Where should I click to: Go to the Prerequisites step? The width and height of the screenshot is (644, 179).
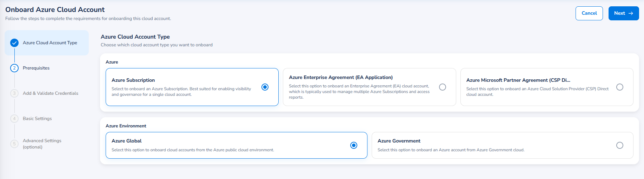click(x=36, y=68)
